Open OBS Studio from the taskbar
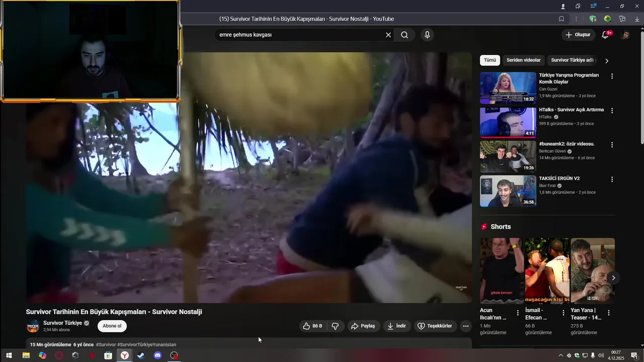The height and width of the screenshot is (362, 644). tap(174, 355)
